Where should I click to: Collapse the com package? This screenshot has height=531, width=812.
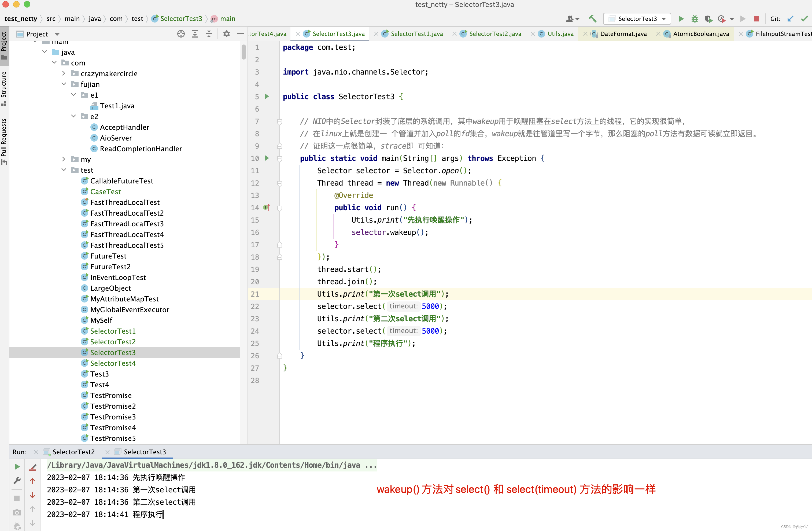click(x=54, y=63)
